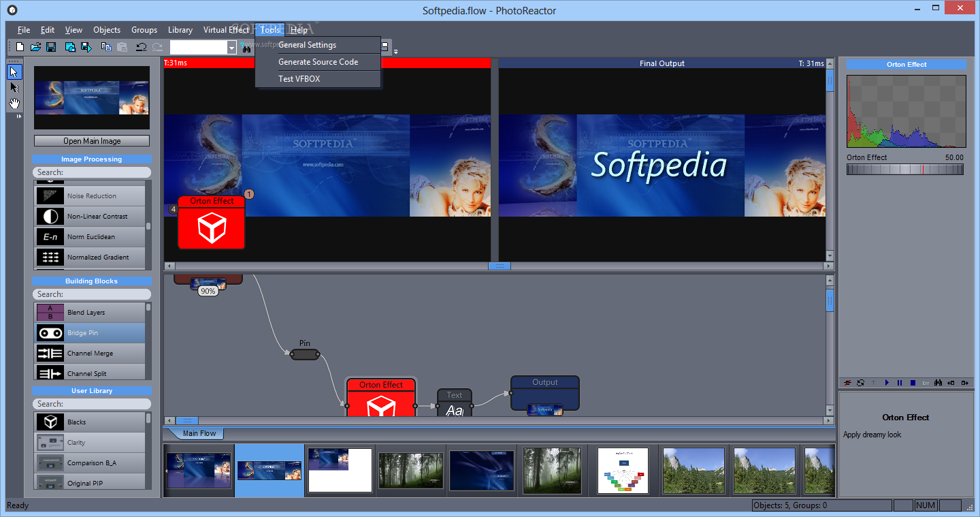The height and width of the screenshot is (517, 980).
Task: Select the Bridge Pin building block
Action: (90, 333)
